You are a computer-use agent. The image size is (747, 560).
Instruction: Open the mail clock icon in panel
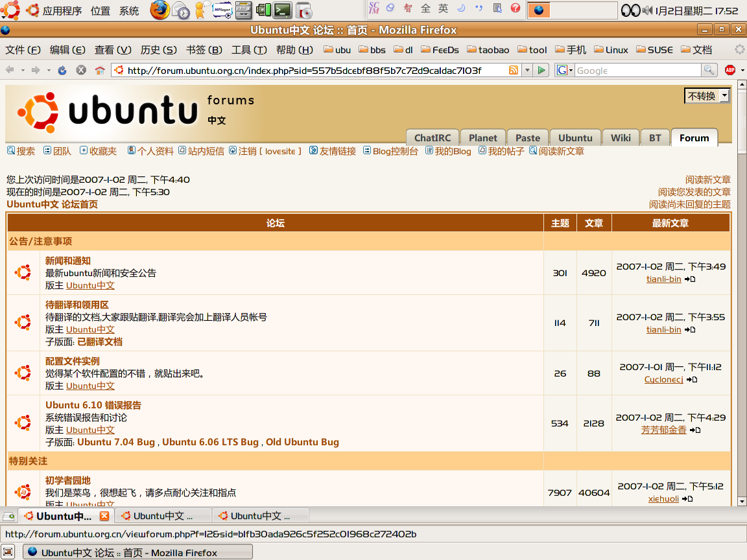click(180, 10)
